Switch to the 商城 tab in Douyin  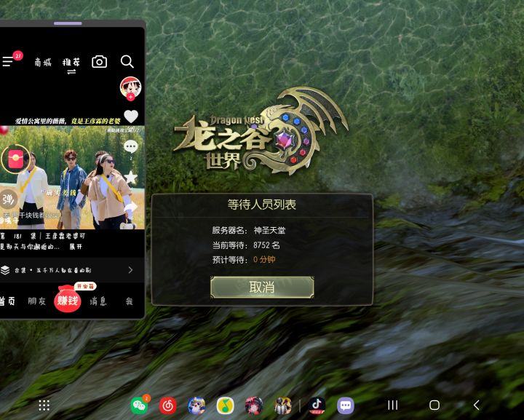coord(43,62)
